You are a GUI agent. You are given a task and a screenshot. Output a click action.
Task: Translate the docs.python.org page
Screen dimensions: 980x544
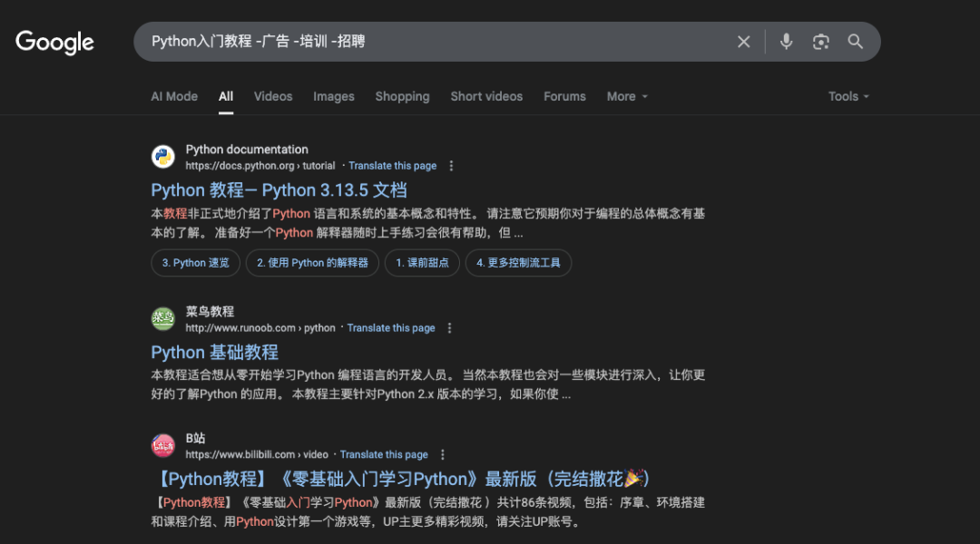pyautogui.click(x=393, y=166)
